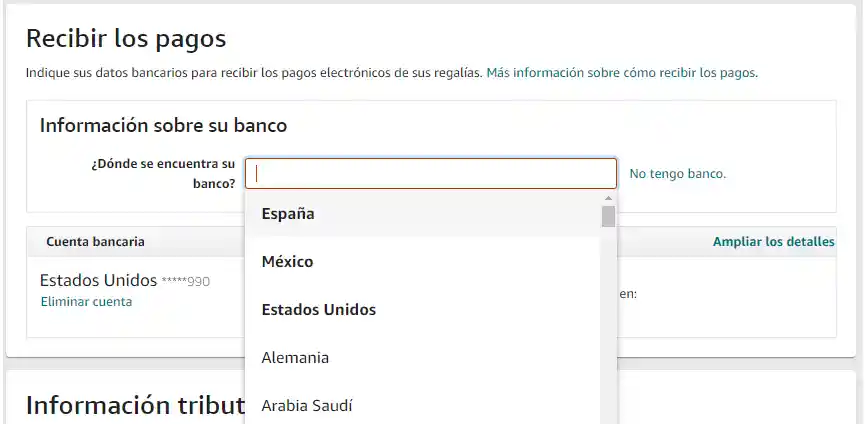Viewport: 866px width, 424px height.
Task: Choose Arabia Saudí in the list
Action: (306, 405)
